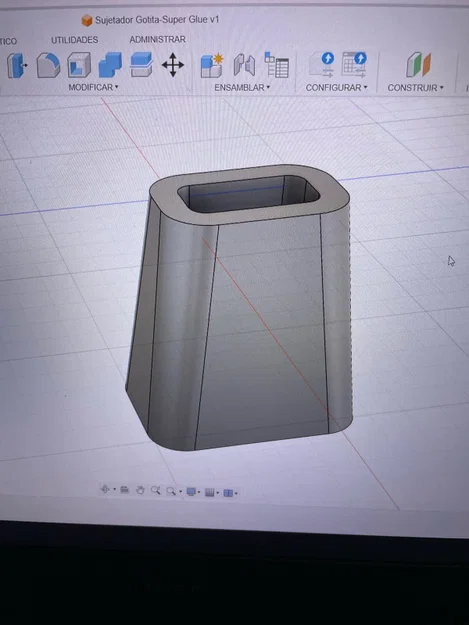Image resolution: width=469 pixels, height=625 pixels.
Task: Expand the CONFIGURAR dropdown menu
Action: click(336, 87)
